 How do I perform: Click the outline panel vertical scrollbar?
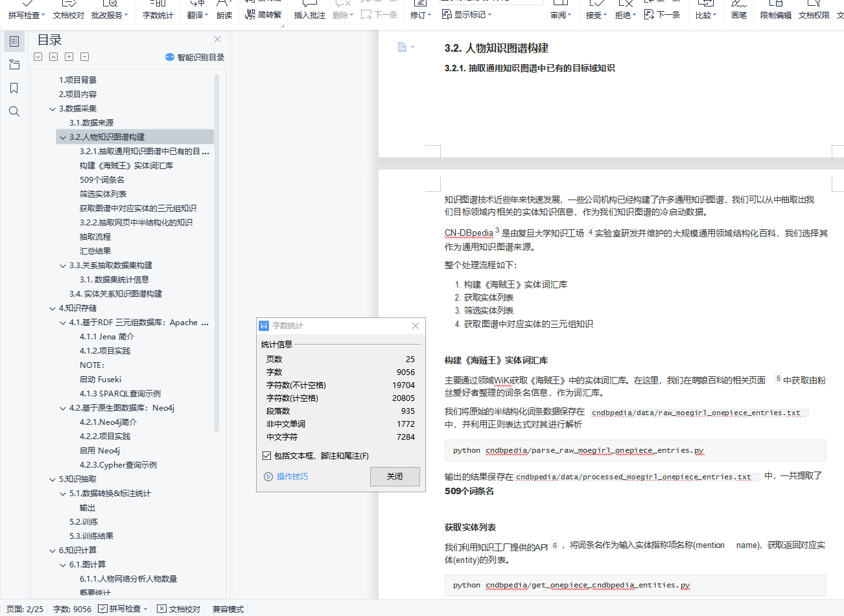[217, 253]
